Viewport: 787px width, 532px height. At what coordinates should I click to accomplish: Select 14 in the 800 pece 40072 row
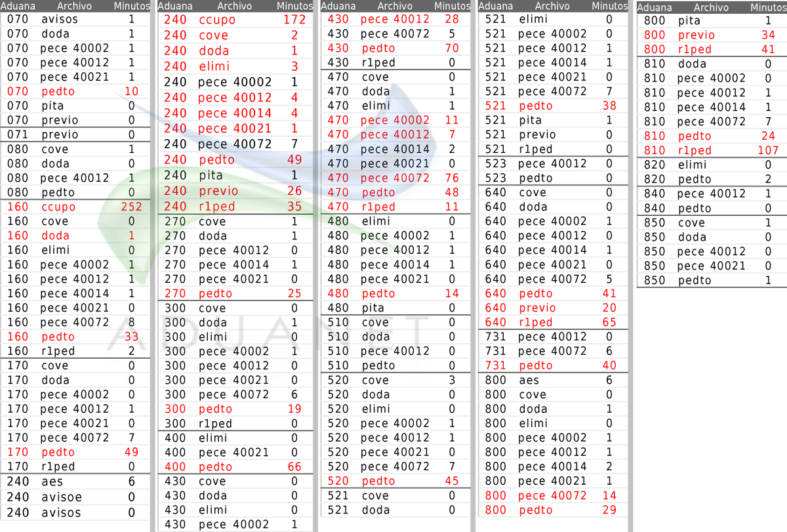pos(609,496)
